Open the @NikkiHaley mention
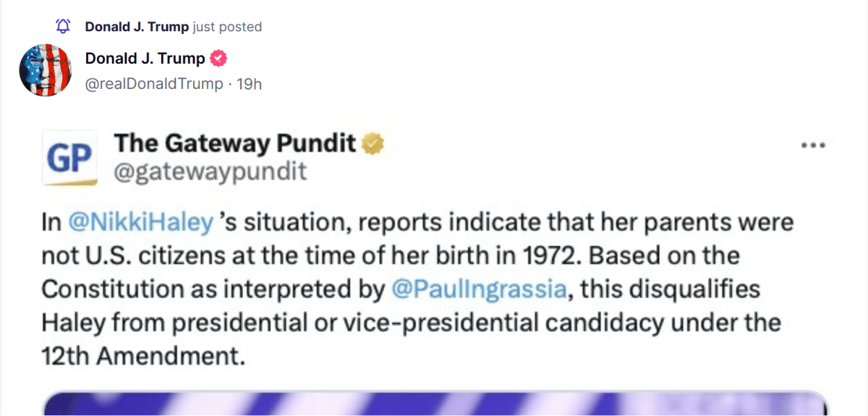 click(141, 222)
